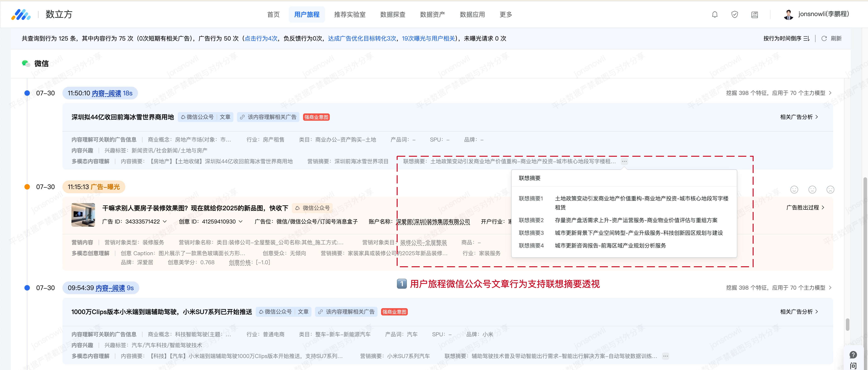868x370 pixels.
Task: Open the 推荐实验室 menu item
Action: [349, 14]
